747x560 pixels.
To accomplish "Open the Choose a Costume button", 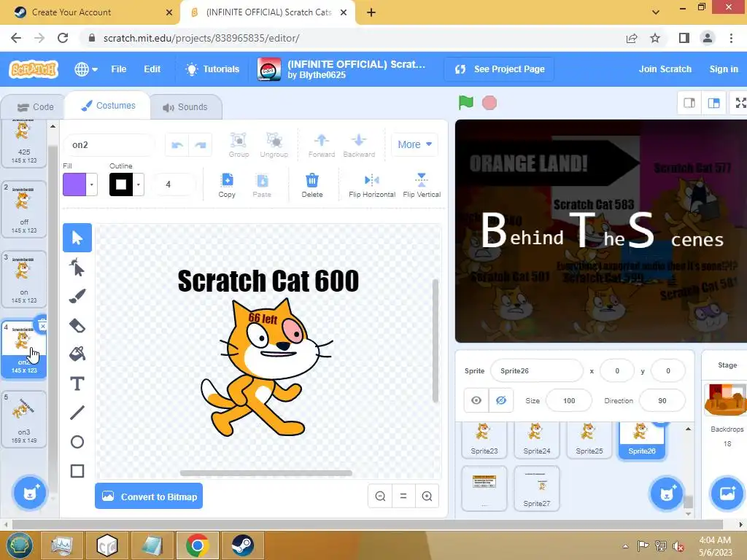I will pyautogui.click(x=29, y=494).
